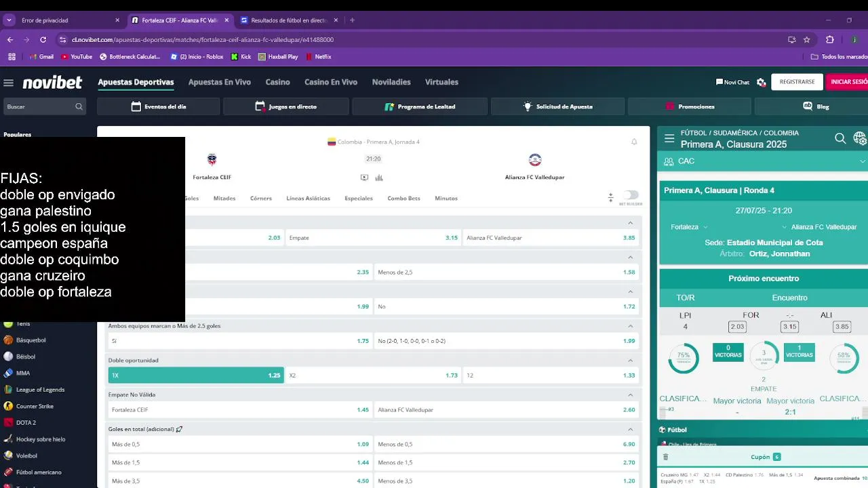Click the globe settings icon in stats widget
This screenshot has height=488, width=868.
[860, 138]
